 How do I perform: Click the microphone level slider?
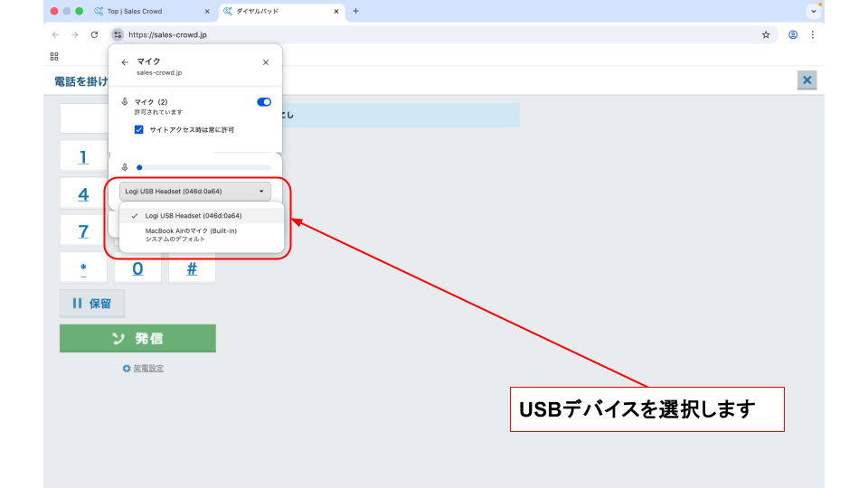203,167
